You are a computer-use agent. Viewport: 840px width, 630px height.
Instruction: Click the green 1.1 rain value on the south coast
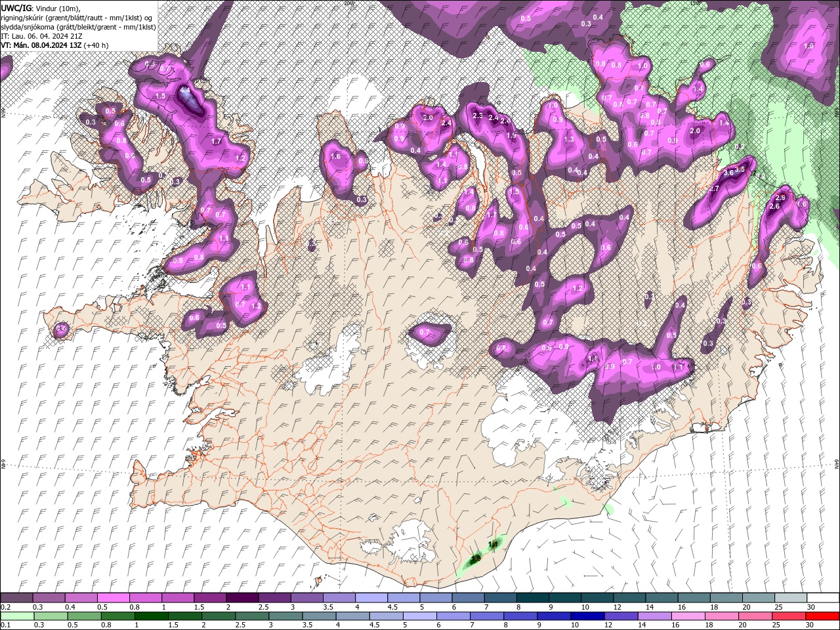point(493,544)
